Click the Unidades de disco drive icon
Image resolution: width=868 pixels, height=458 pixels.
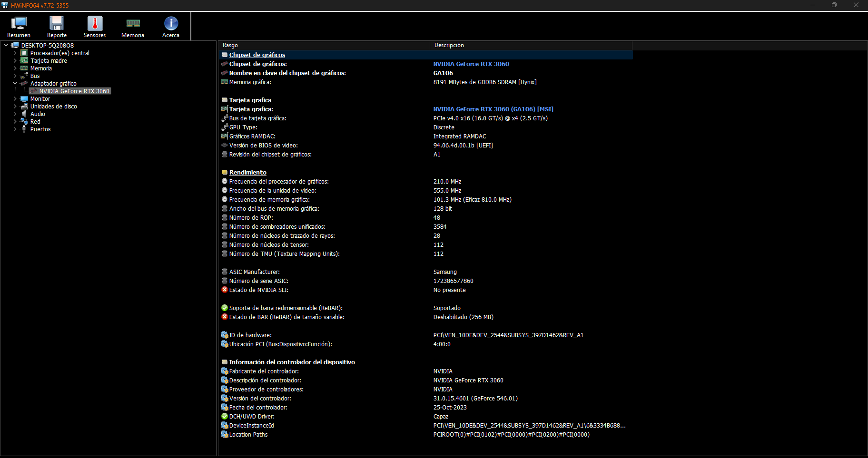pyautogui.click(x=24, y=107)
